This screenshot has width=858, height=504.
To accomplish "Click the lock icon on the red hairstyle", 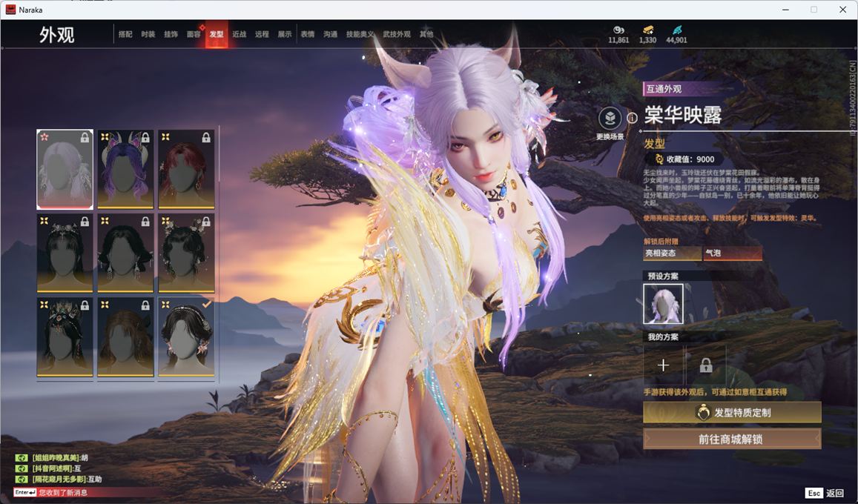I will pos(206,138).
